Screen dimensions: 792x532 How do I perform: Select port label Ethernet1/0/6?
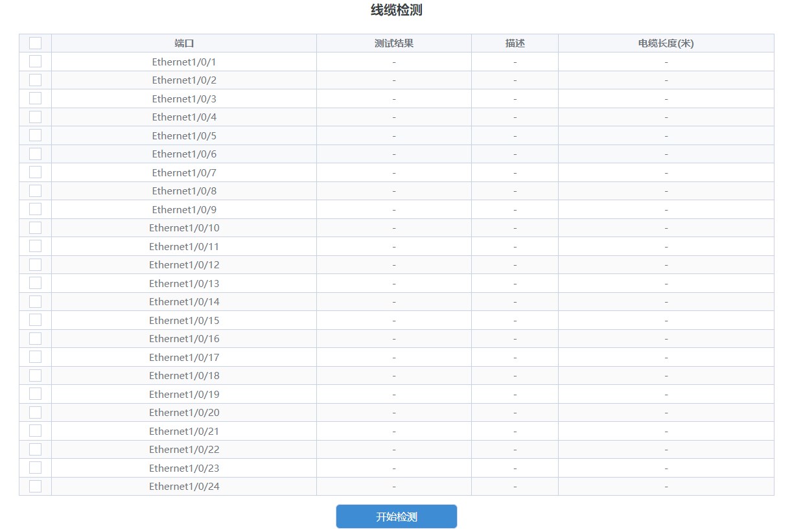pos(184,154)
